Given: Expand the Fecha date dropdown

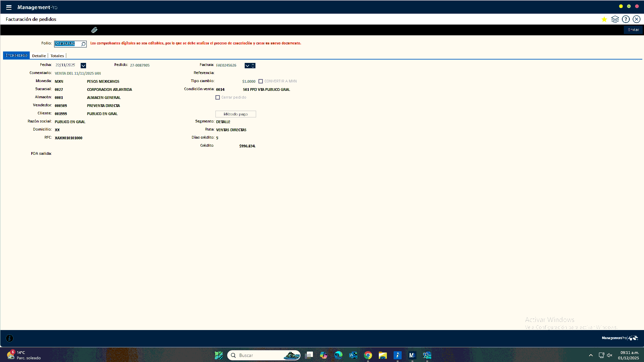Looking at the screenshot, I should coord(83,66).
